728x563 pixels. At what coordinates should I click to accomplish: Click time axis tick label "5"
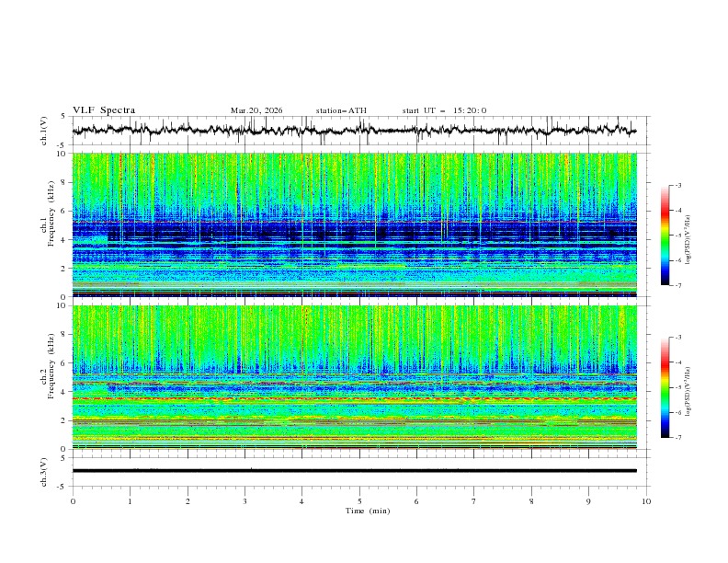tap(359, 501)
